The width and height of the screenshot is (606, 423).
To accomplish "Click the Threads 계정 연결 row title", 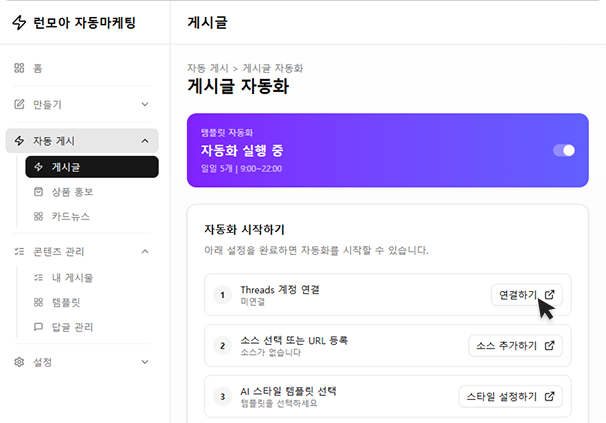I will [280, 290].
